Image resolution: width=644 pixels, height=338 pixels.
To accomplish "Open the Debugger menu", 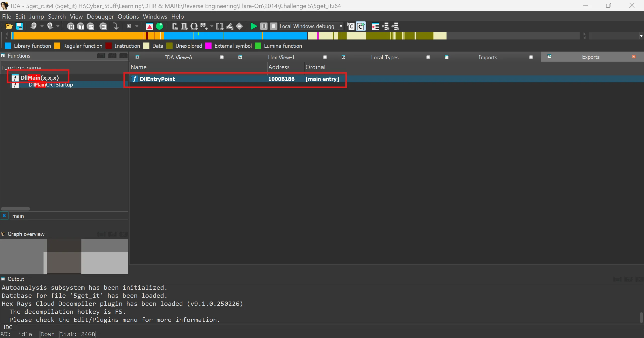I will coord(100,17).
